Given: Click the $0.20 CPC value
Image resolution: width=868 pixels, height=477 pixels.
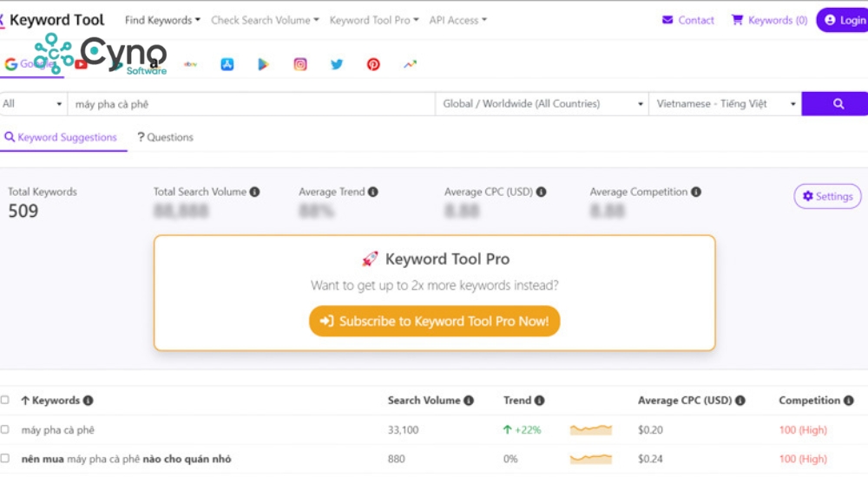Looking at the screenshot, I should click(650, 429).
